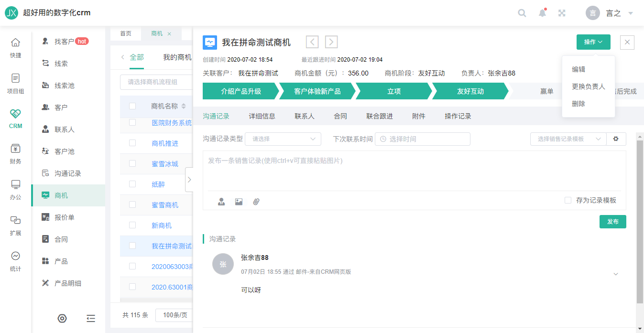Sort by 商机名称 column arrows
Image resolution: width=644 pixels, height=333 pixels.
184,106
